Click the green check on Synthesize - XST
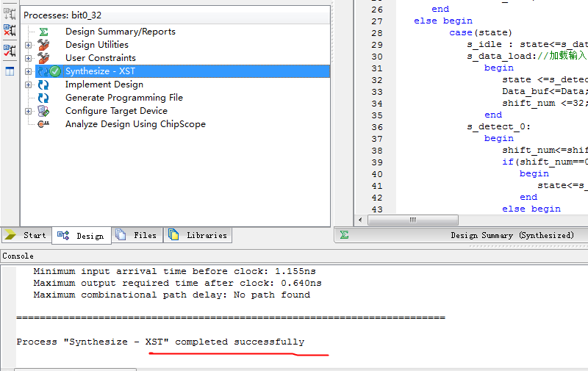The height and width of the screenshot is (371, 588). click(55, 71)
